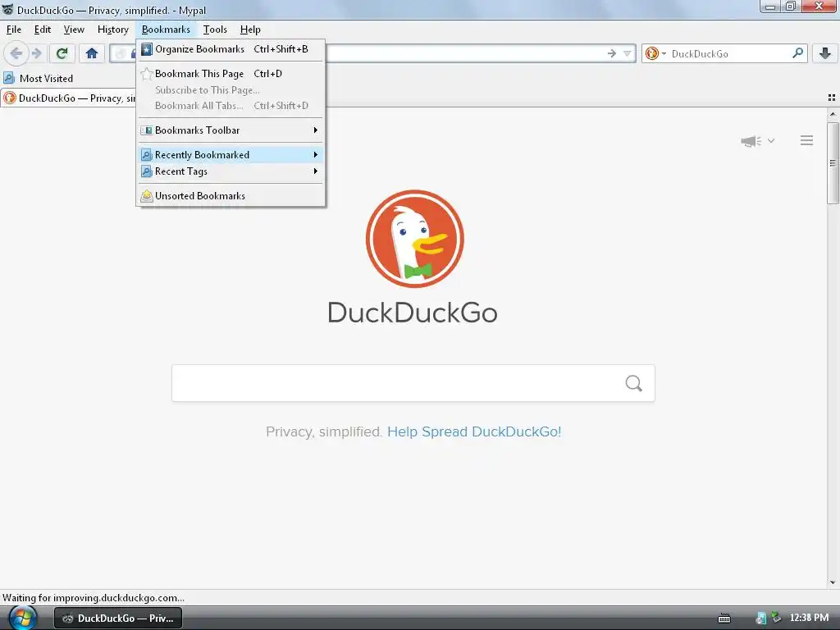Expand the Bookmarks Toolbar submenu arrow
The height and width of the screenshot is (630, 840).
(x=316, y=130)
